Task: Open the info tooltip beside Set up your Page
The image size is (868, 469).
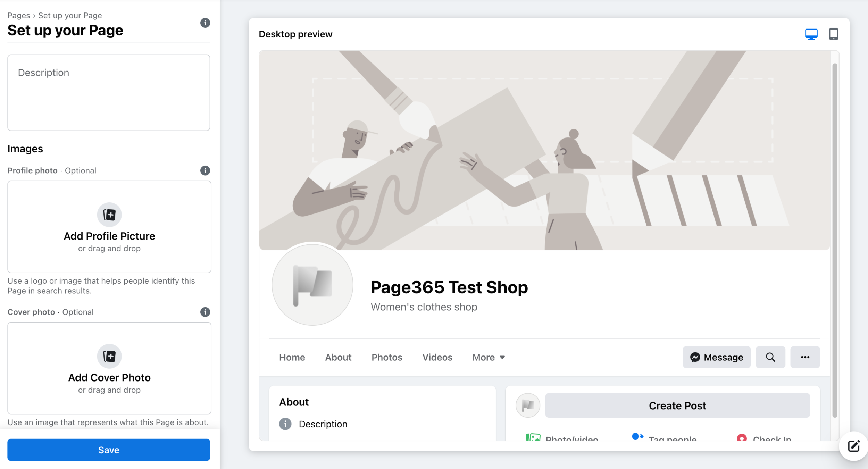Action: pyautogui.click(x=205, y=23)
